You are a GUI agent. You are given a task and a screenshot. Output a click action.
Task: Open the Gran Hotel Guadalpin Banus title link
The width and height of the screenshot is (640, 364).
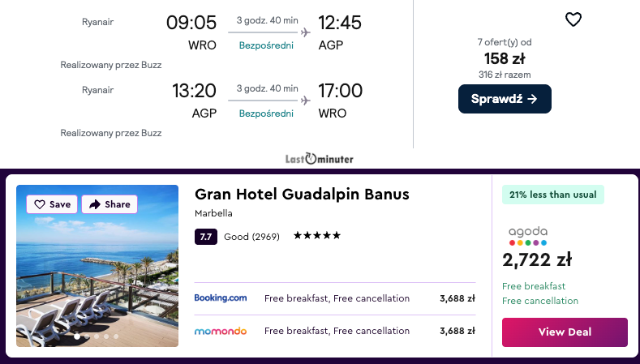click(302, 195)
